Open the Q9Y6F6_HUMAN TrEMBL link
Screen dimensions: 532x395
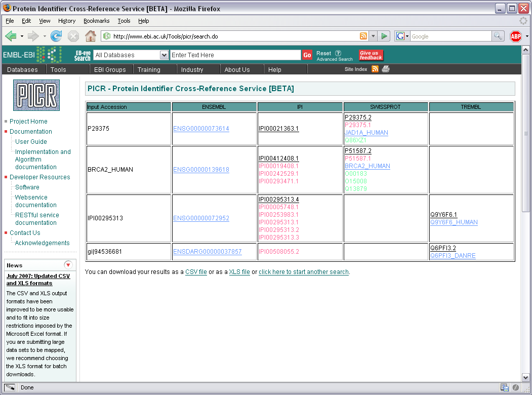click(x=454, y=222)
